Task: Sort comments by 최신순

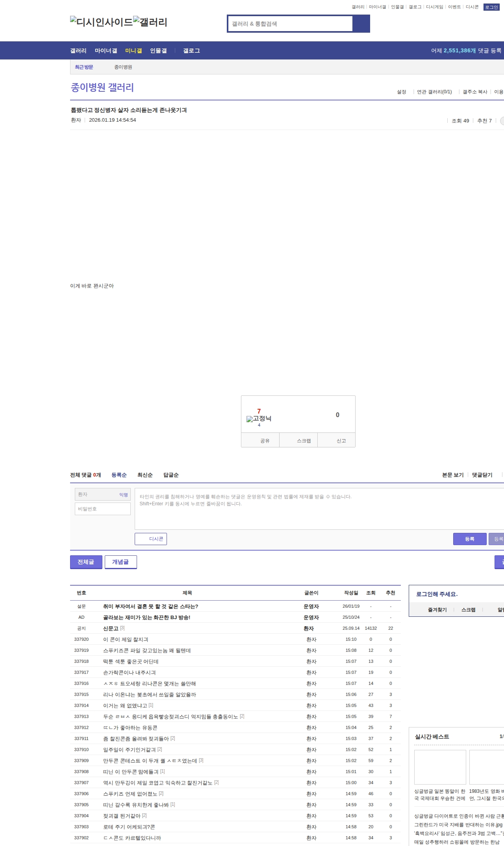Action: click(x=145, y=475)
